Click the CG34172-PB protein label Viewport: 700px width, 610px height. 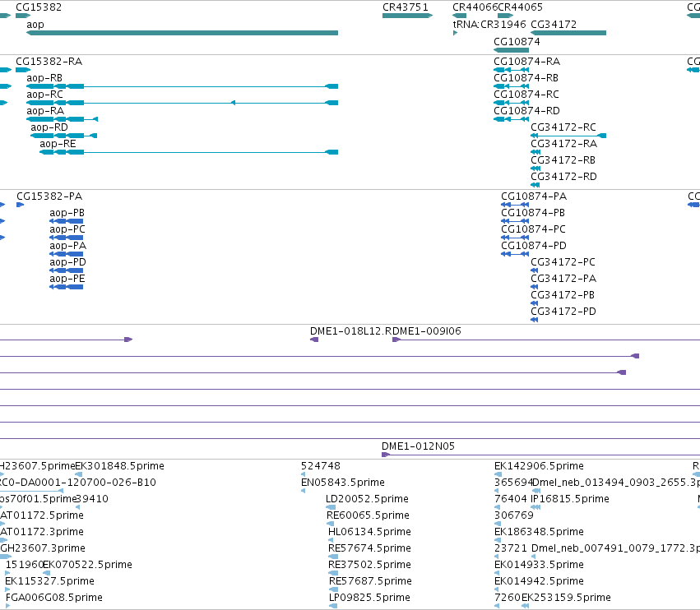[x=563, y=295]
